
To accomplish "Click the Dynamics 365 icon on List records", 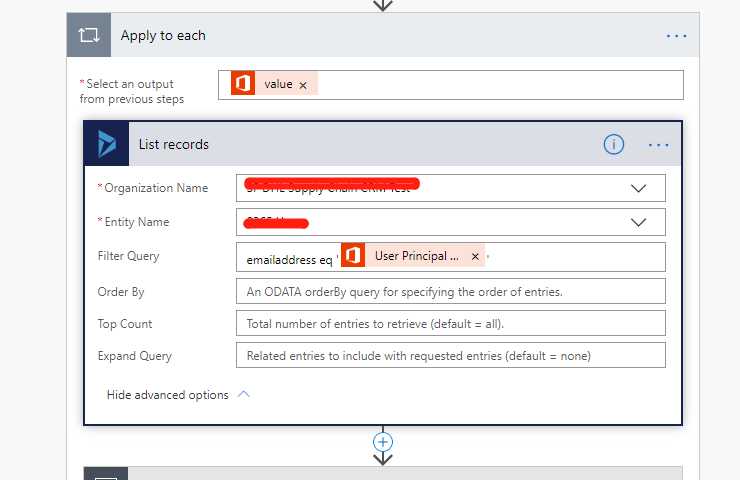I will pyautogui.click(x=107, y=144).
